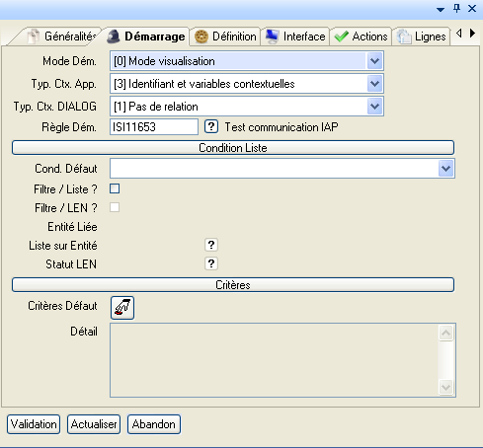This screenshot has height=448, width=483.
Task: Switch to the Définition tab
Action: (x=225, y=37)
